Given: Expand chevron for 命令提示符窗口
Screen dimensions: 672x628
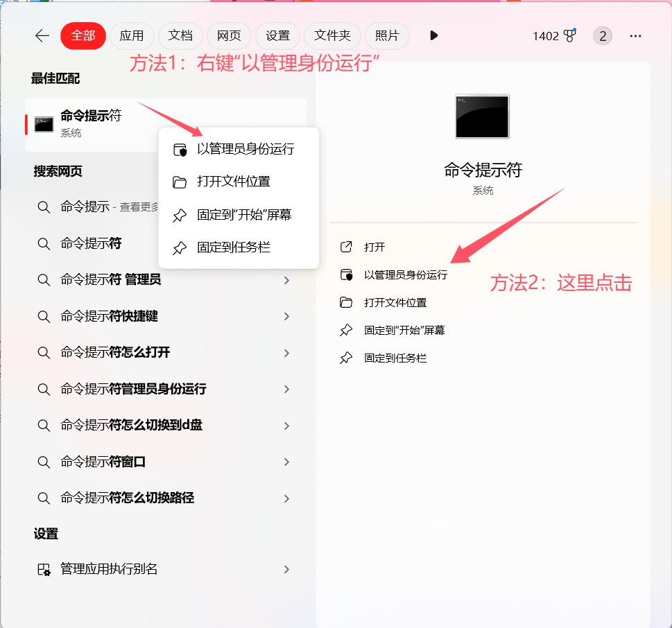Looking at the screenshot, I should (286, 462).
